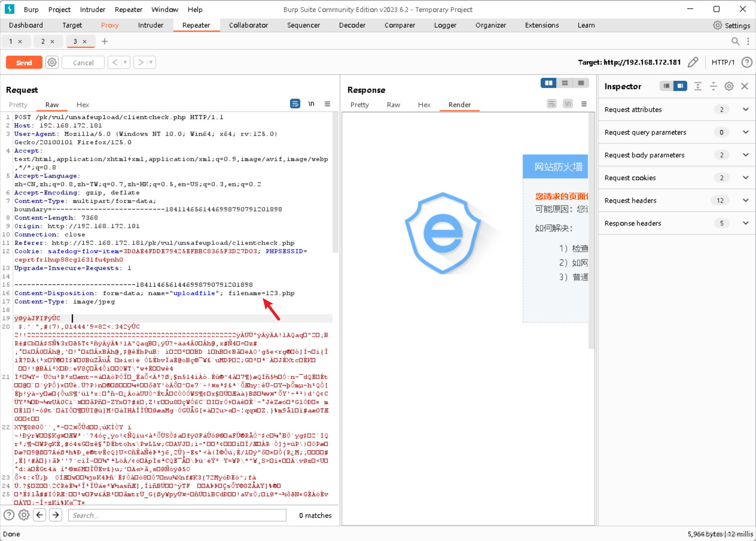The image size is (756, 541).
Task: Select top-bottom layout view
Action: 565,83
